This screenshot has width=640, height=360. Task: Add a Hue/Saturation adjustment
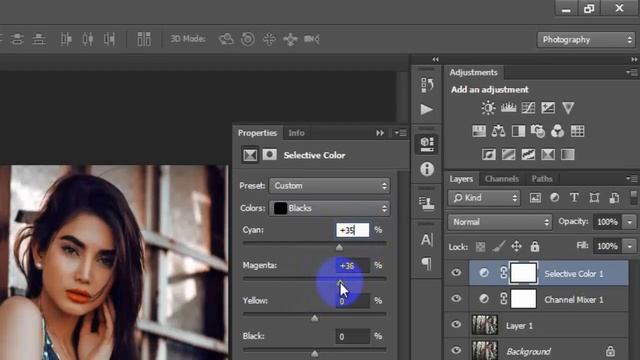pos(479,131)
